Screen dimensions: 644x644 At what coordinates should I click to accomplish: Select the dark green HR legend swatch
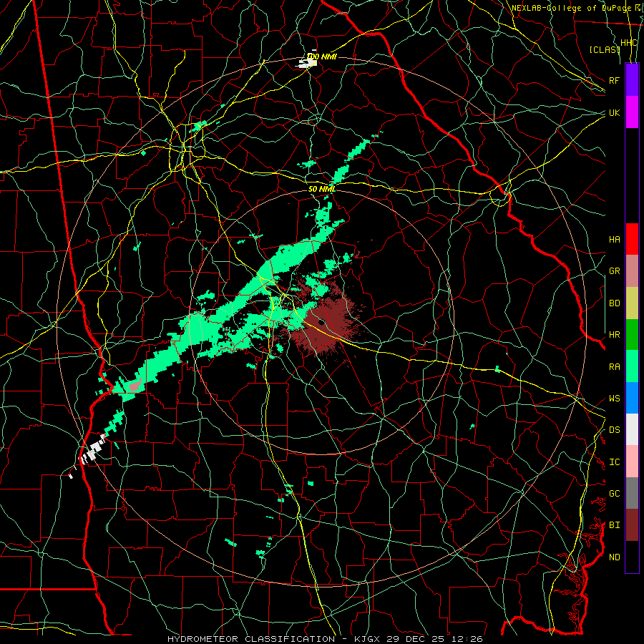[632, 334]
